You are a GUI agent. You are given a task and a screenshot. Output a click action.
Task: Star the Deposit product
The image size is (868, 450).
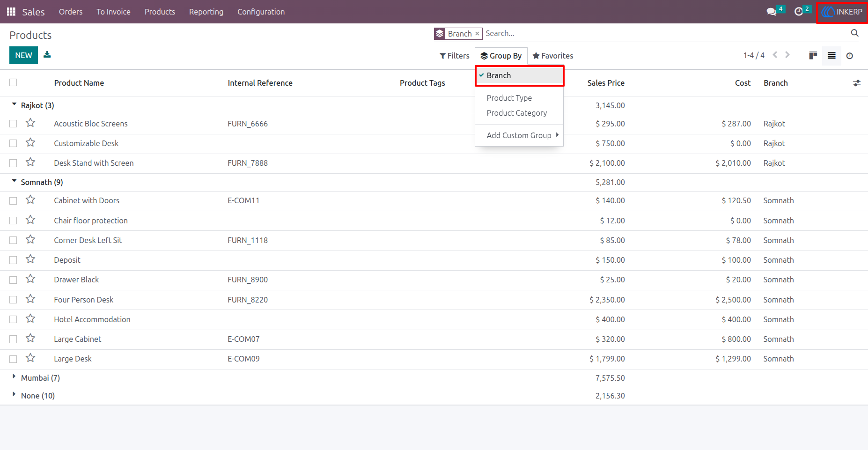[30, 259]
